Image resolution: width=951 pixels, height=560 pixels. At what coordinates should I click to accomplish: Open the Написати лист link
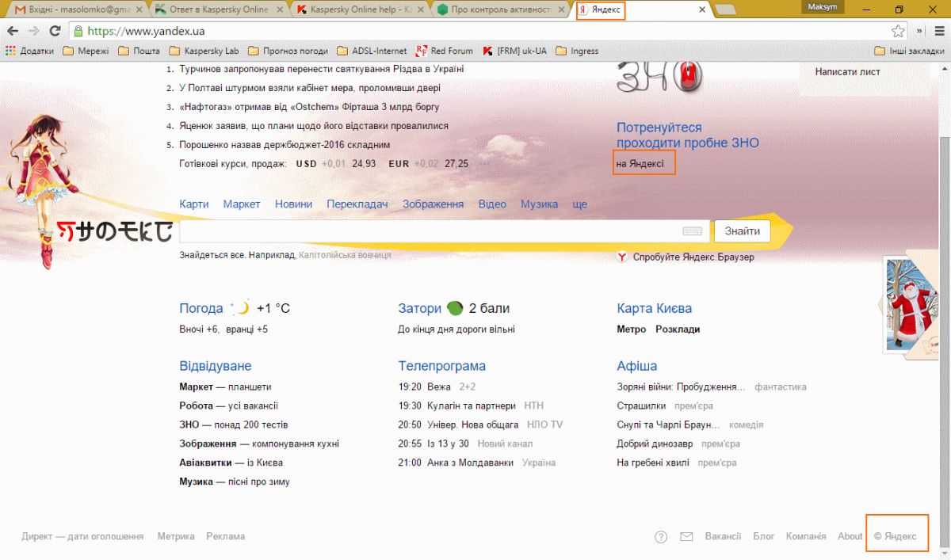[848, 72]
